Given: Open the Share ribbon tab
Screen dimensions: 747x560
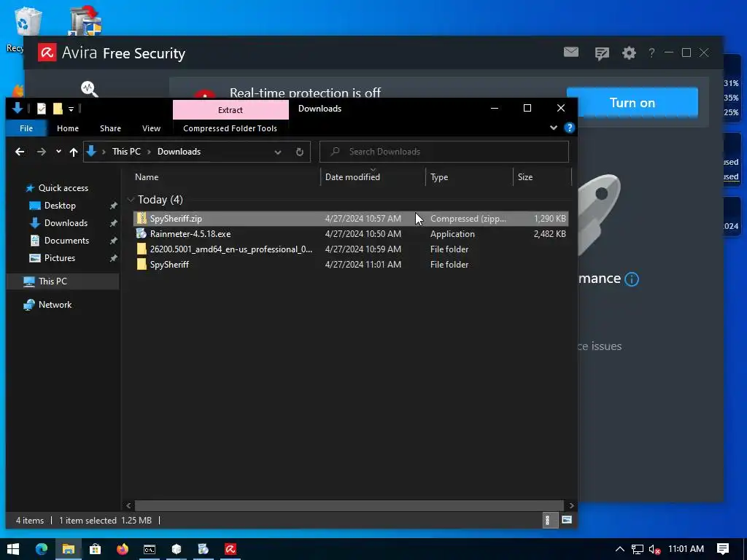Looking at the screenshot, I should [110, 128].
